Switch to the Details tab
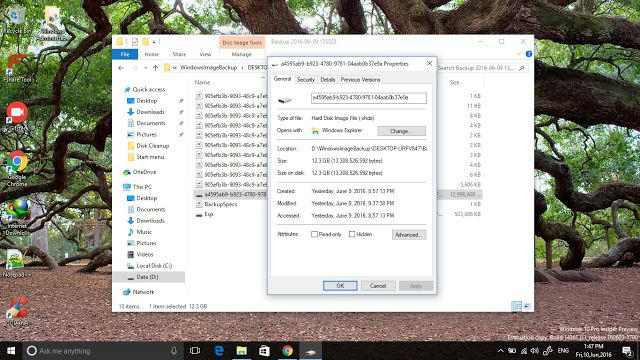Viewport: 640px width, 360px height. (327, 80)
